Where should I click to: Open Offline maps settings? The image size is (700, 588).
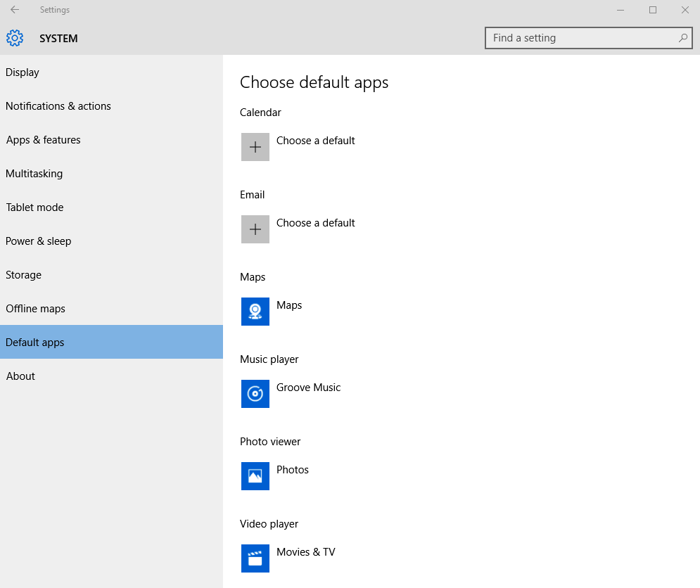(x=36, y=309)
